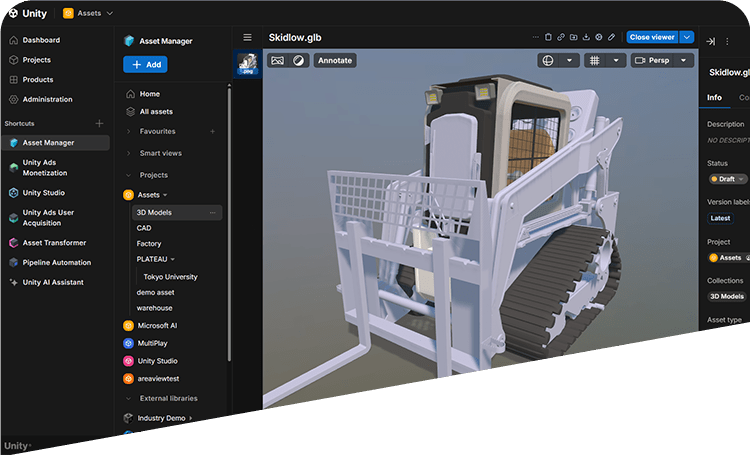750x455 pixels.
Task: Open the grid options dropdown arrow
Action: [616, 60]
